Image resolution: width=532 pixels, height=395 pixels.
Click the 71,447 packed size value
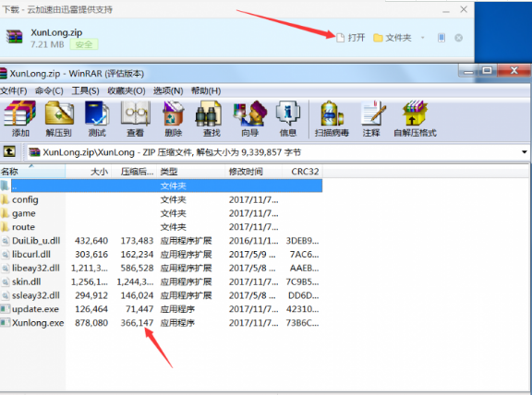click(139, 309)
